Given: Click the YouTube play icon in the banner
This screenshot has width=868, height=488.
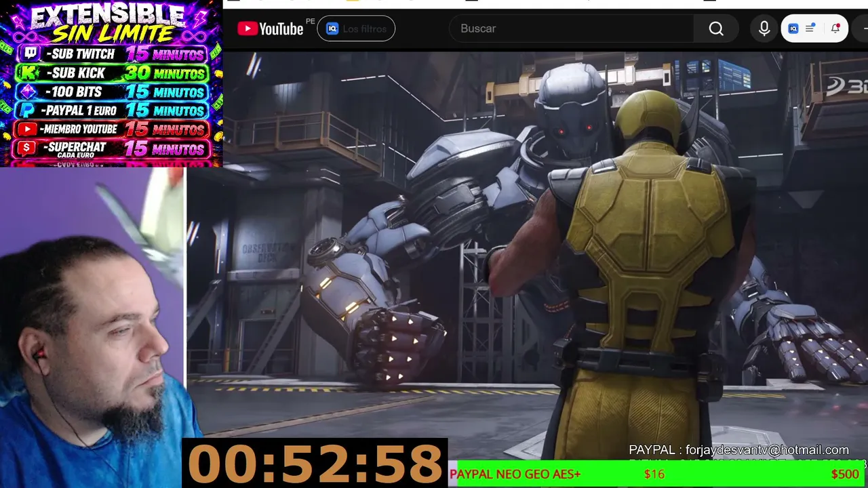Looking at the screenshot, I should (x=28, y=129).
